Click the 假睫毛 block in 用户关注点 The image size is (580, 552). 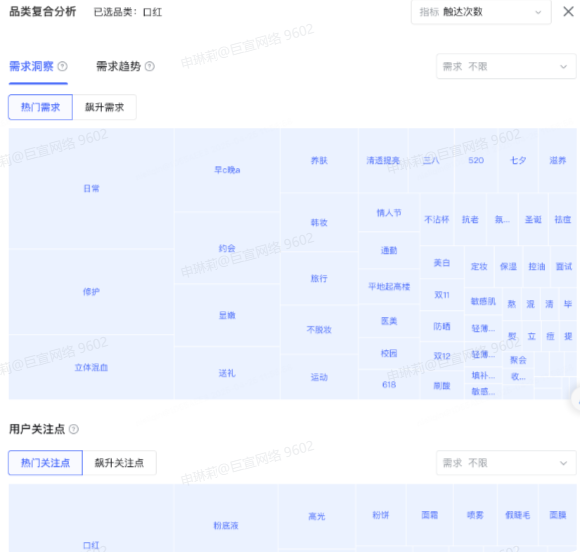click(x=518, y=515)
